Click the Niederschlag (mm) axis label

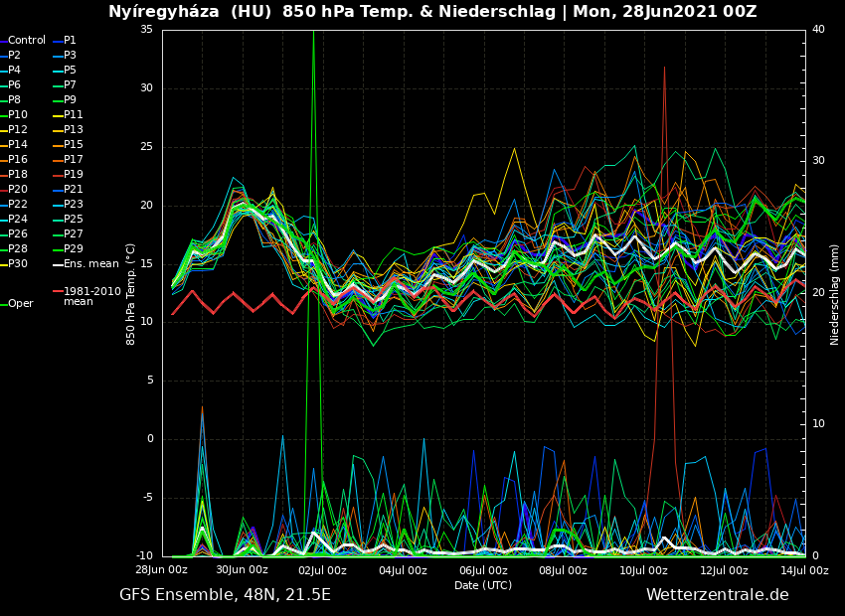click(835, 294)
